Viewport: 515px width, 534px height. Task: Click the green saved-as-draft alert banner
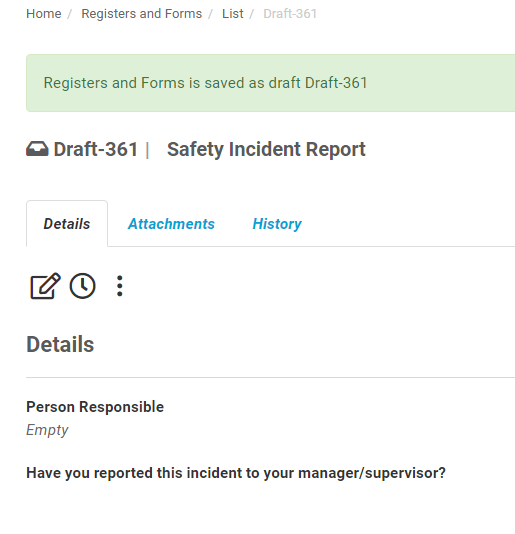pyautogui.click(x=270, y=83)
